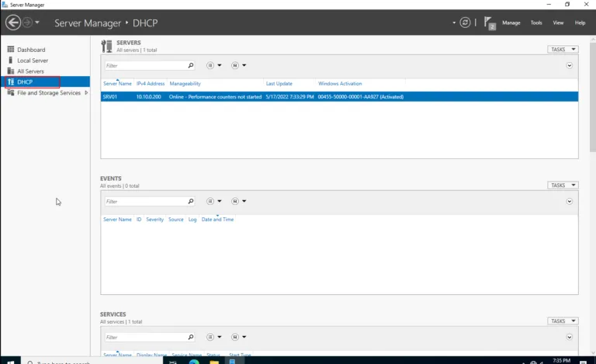The height and width of the screenshot is (364, 596).
Task: Open the navigation history dropdown arrow
Action: tap(37, 23)
